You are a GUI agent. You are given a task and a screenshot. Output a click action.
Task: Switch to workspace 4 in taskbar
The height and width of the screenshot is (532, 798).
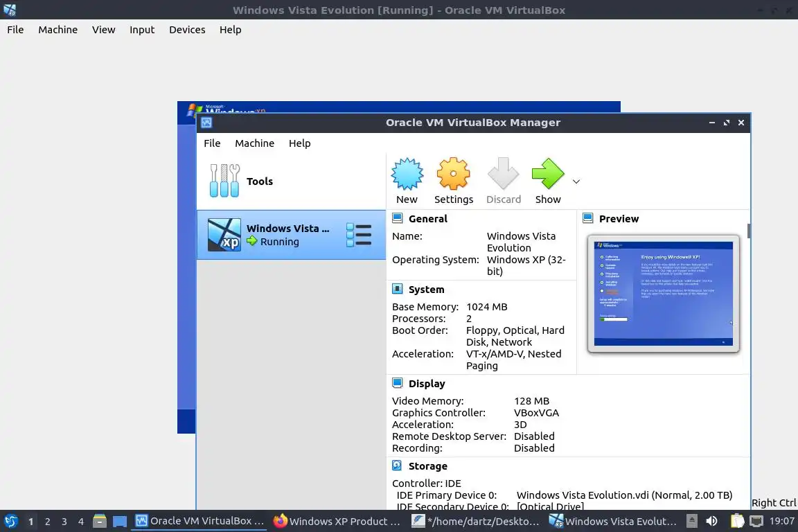[x=81, y=522]
